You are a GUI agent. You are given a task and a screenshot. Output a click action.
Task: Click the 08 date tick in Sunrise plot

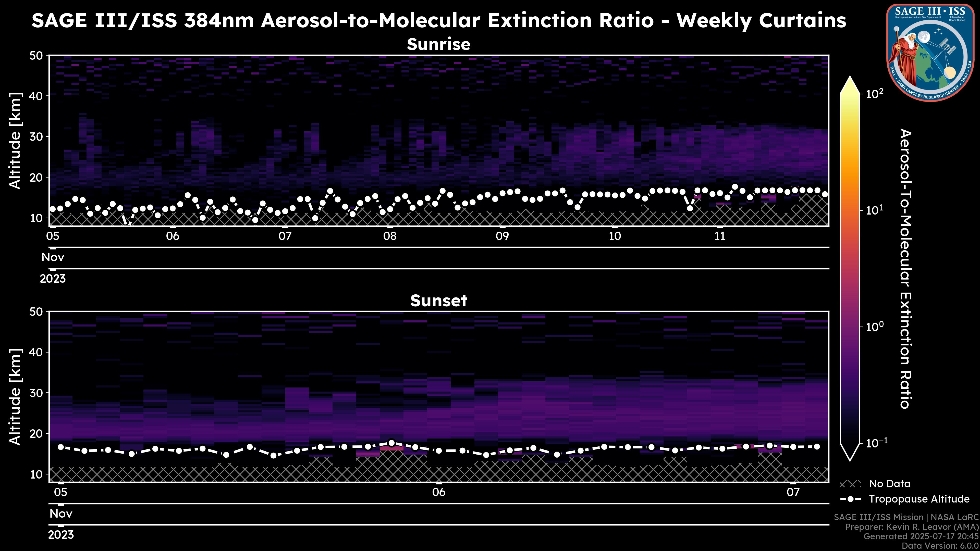389,236
